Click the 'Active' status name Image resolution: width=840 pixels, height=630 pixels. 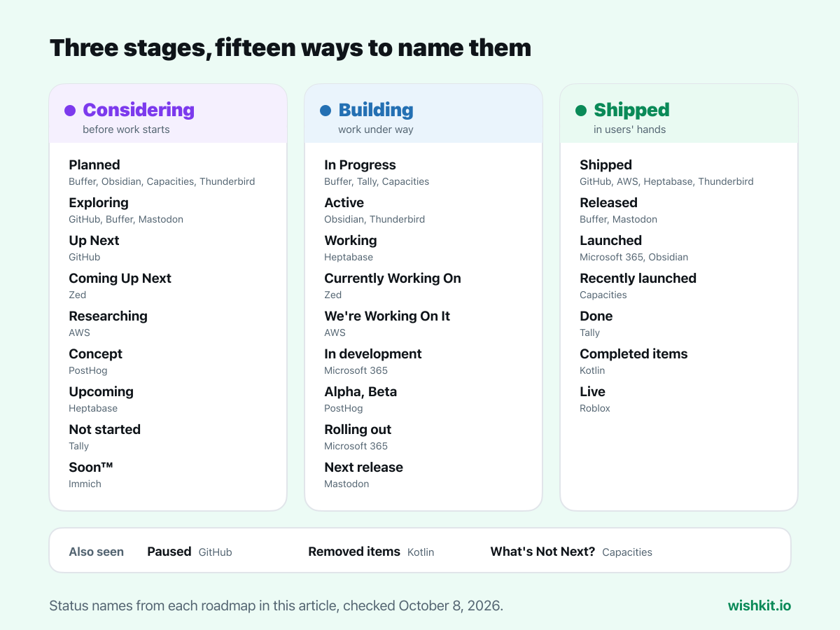[344, 203]
